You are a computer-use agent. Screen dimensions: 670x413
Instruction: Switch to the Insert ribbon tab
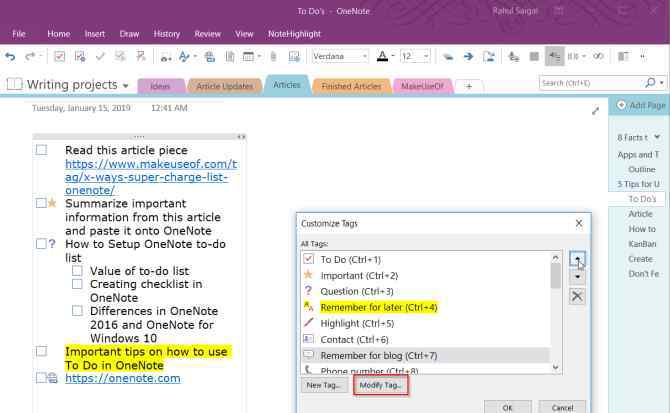94,34
